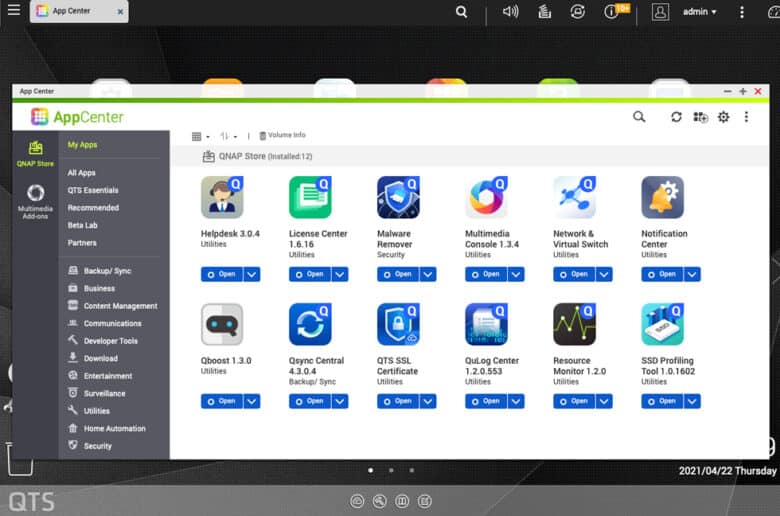Image resolution: width=780 pixels, height=516 pixels.
Task: Expand Multimedia Console dropdown arrow
Action: (516, 274)
